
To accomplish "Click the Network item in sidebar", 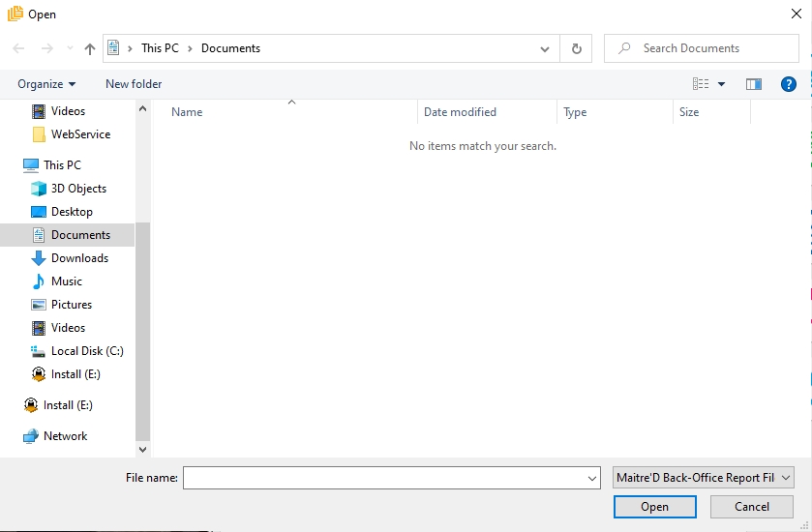I will pos(65,436).
